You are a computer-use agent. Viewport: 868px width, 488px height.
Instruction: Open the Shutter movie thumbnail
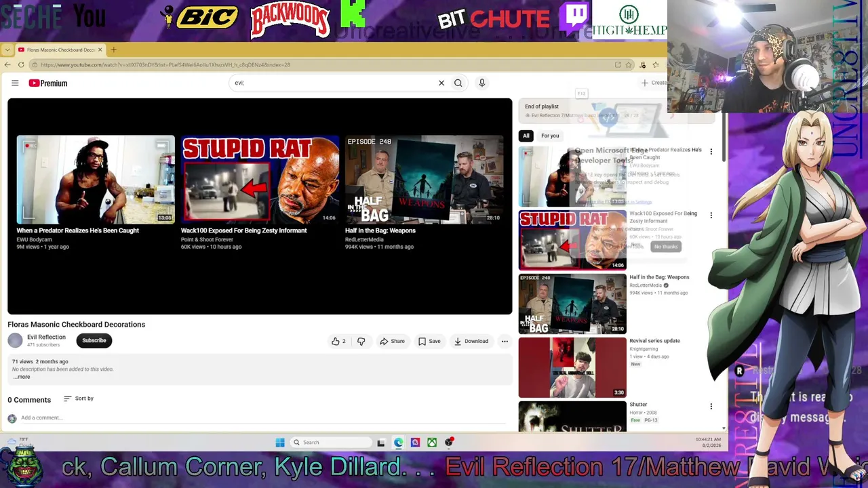tap(572, 416)
